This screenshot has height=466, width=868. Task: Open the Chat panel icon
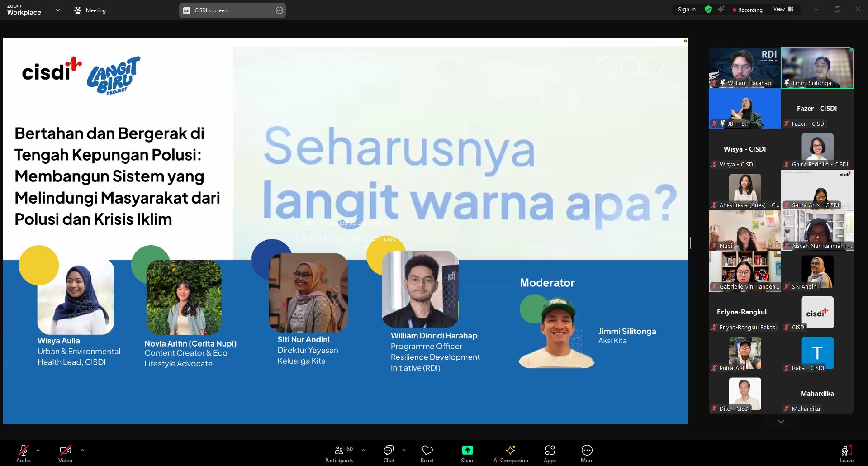pos(389,450)
